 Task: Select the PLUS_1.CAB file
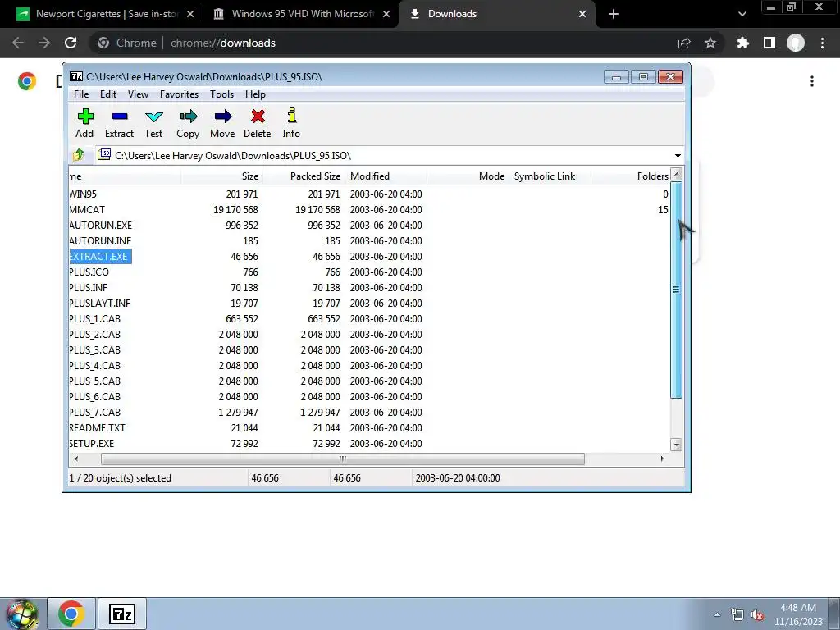pos(95,319)
